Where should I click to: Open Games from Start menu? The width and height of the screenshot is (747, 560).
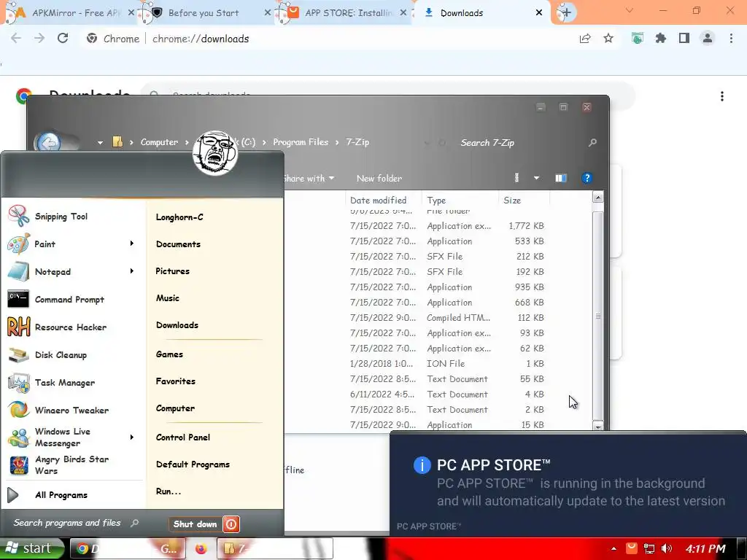pos(169,354)
